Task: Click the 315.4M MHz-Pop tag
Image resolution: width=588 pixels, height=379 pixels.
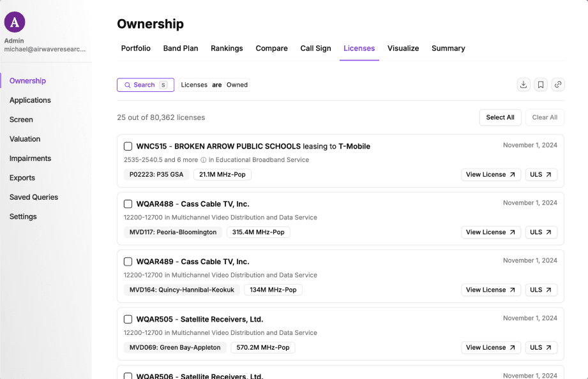Action: [x=259, y=232]
